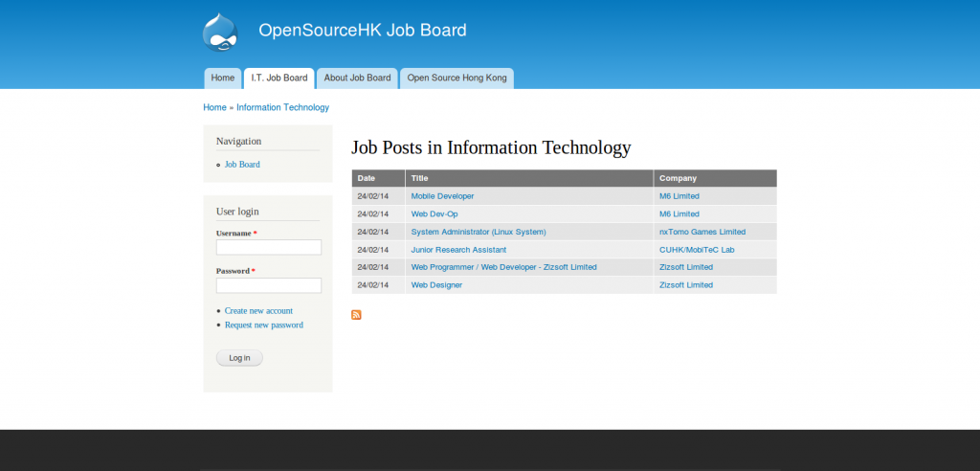980x471 pixels.
Task: Open Job Board in Navigation block
Action: (242, 165)
